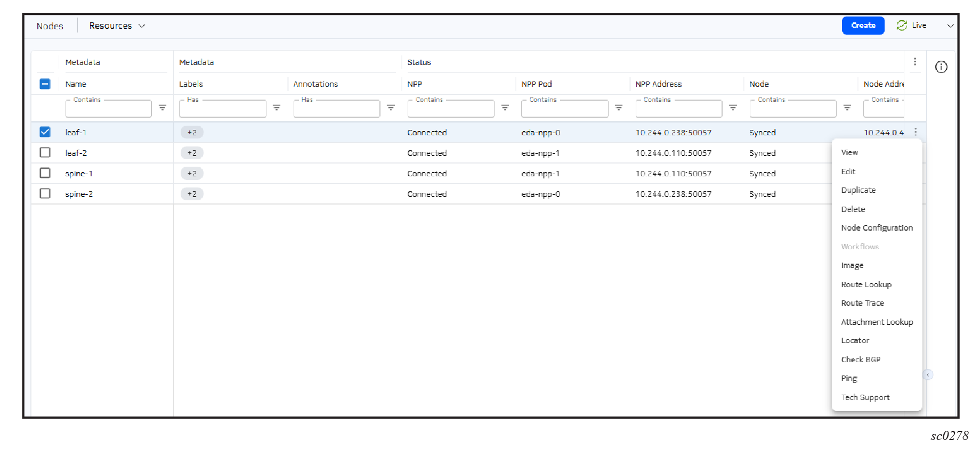
Task: Expand the Resources dropdown
Action: click(117, 26)
